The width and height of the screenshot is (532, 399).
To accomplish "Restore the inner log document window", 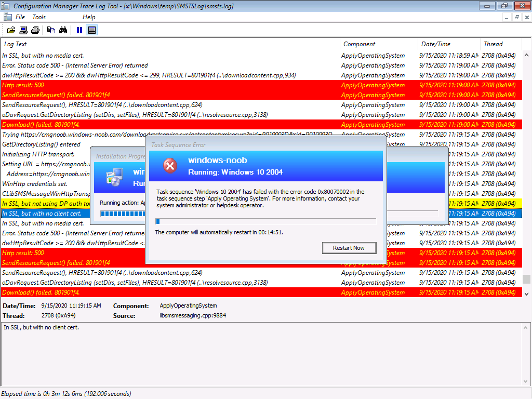I will point(517,17).
